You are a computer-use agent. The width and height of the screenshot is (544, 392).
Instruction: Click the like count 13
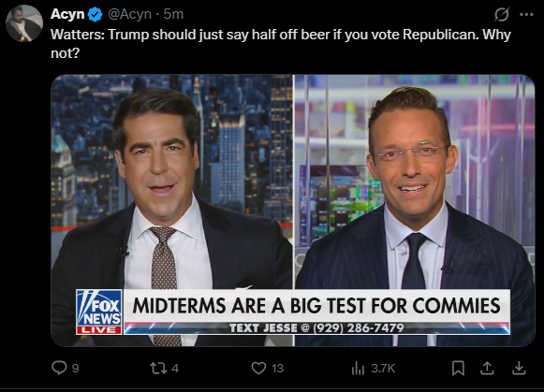click(277, 368)
